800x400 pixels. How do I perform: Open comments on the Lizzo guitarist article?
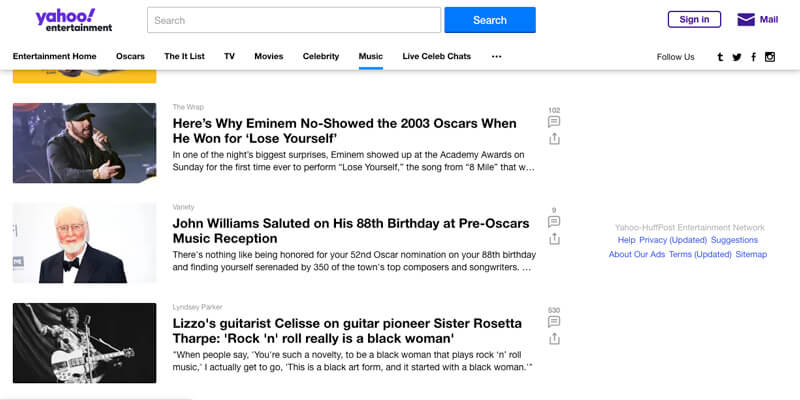[554, 321]
